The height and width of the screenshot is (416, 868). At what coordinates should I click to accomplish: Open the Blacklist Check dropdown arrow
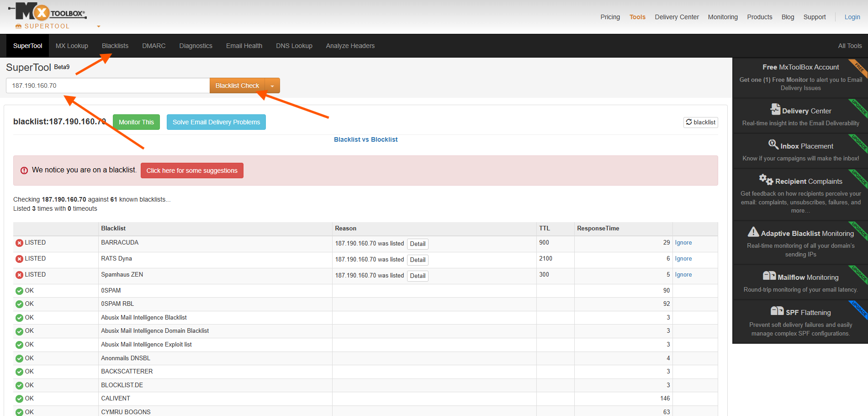pos(272,86)
